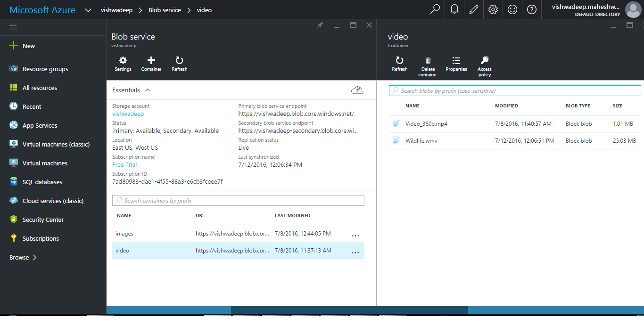
Task: Click Delete container in video blade
Action: (x=428, y=67)
